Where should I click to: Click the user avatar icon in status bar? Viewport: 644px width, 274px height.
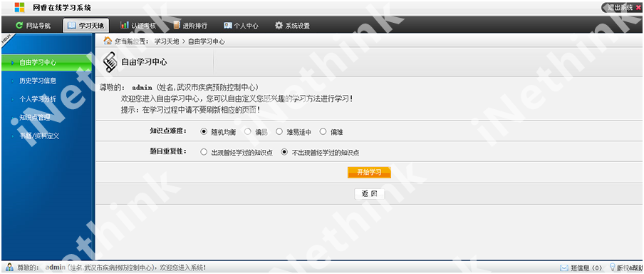point(10,267)
